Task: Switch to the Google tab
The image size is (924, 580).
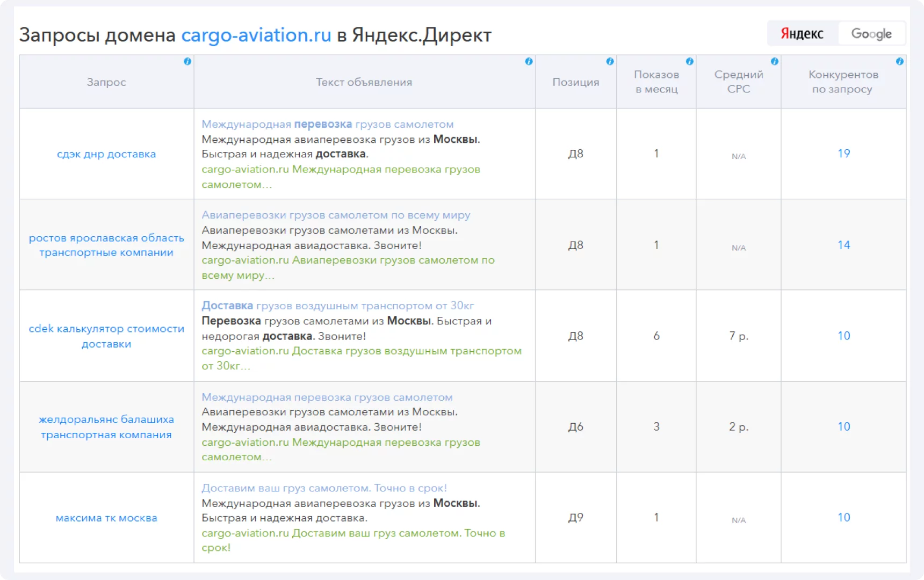Action: pyautogui.click(x=871, y=34)
